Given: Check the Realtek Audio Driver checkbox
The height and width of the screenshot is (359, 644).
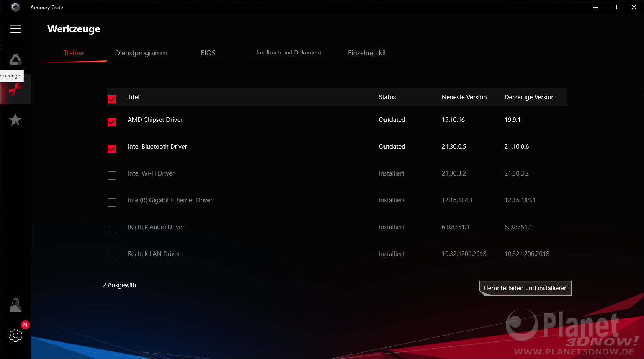Looking at the screenshot, I should (x=112, y=229).
